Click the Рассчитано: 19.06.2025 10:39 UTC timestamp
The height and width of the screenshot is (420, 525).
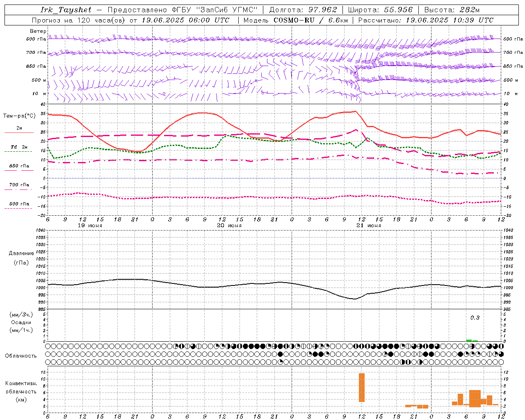click(x=426, y=20)
